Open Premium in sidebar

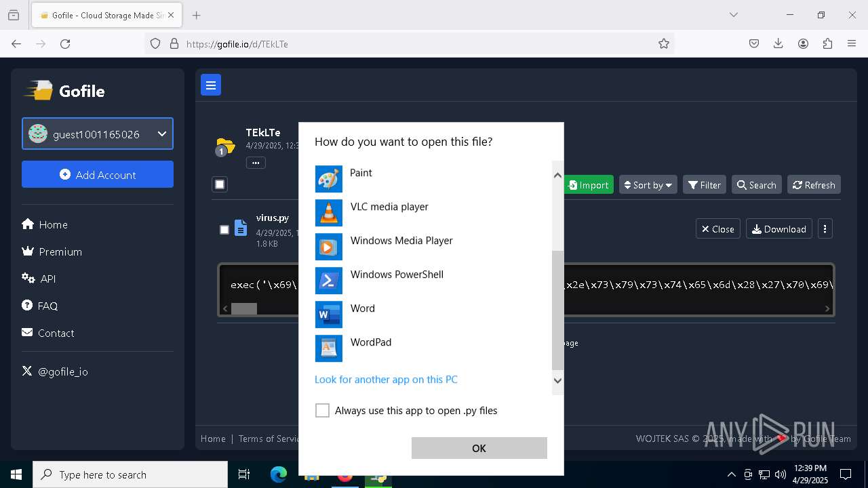pos(52,251)
